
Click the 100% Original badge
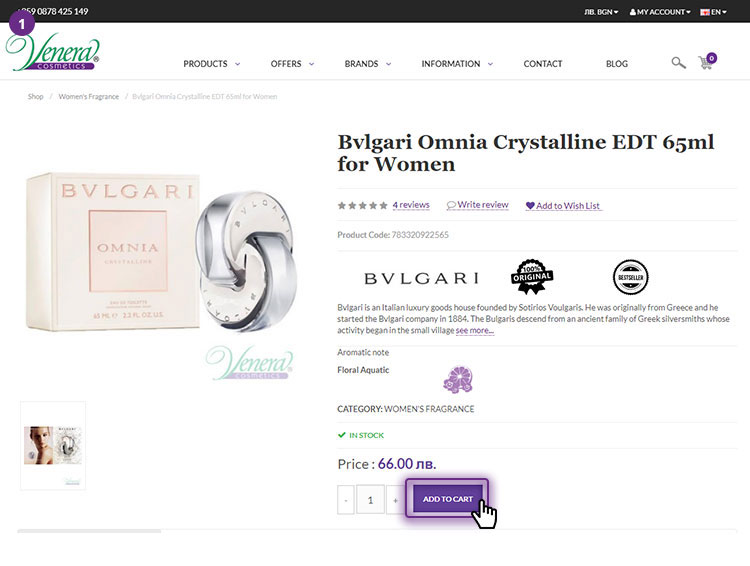(x=532, y=277)
